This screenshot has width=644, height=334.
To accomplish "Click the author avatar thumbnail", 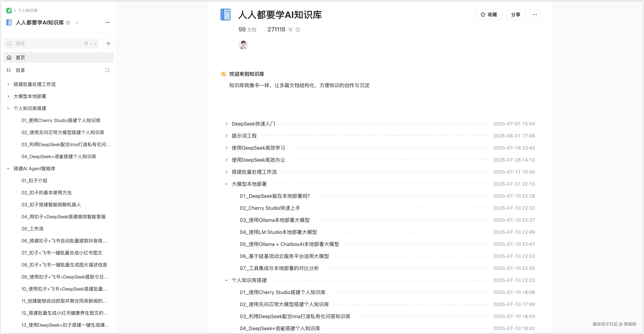I will 243,45.
